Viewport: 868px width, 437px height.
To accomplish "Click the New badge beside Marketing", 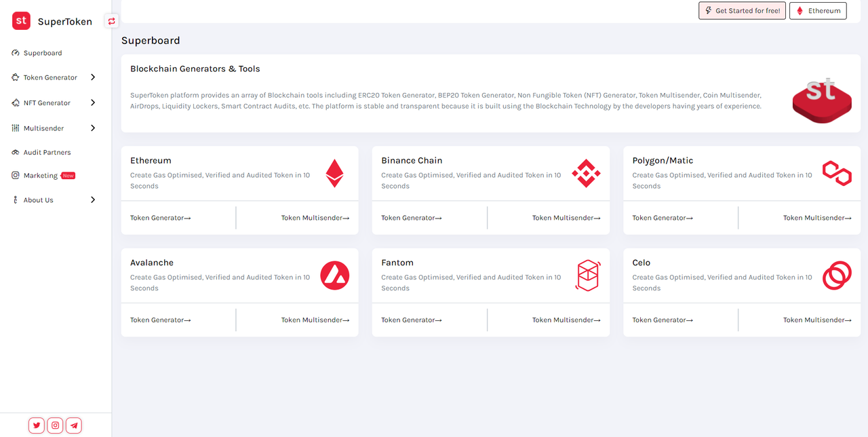I will tap(68, 176).
